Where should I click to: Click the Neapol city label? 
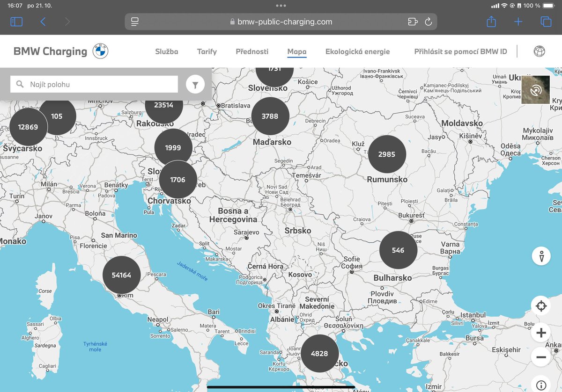click(158, 319)
